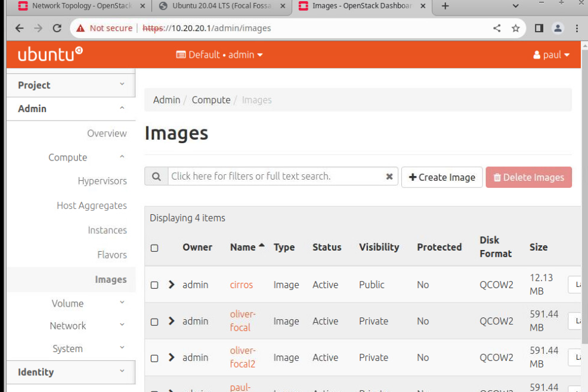This screenshot has width=588, height=392.
Task: Expand the Identity panel in sidebar
Action: [x=71, y=372]
